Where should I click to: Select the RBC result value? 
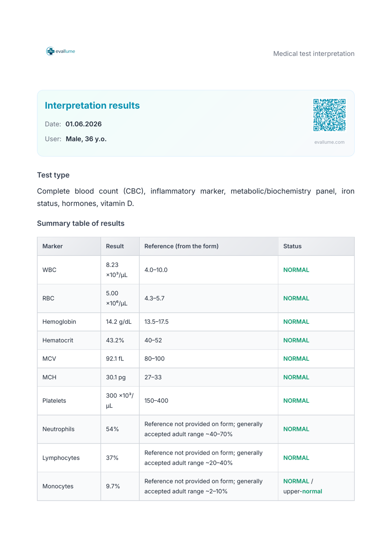pos(117,299)
